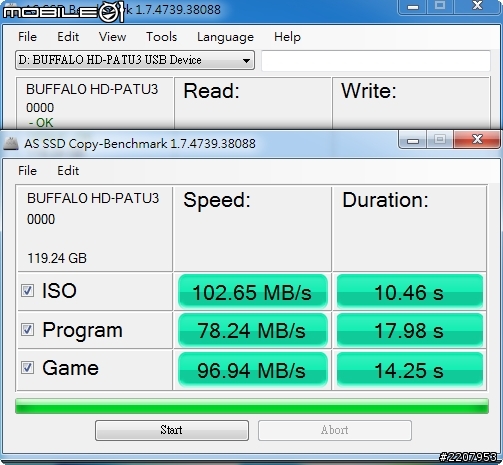Click the Copy-Benchmark window title icon
Viewport: 503px width, 465px height.
[11, 144]
